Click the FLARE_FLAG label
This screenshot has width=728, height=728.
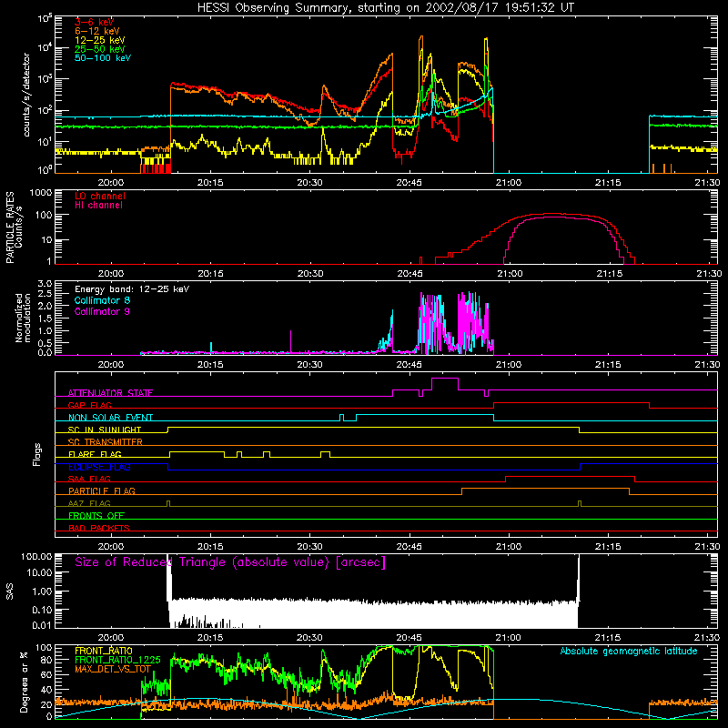tap(95, 454)
